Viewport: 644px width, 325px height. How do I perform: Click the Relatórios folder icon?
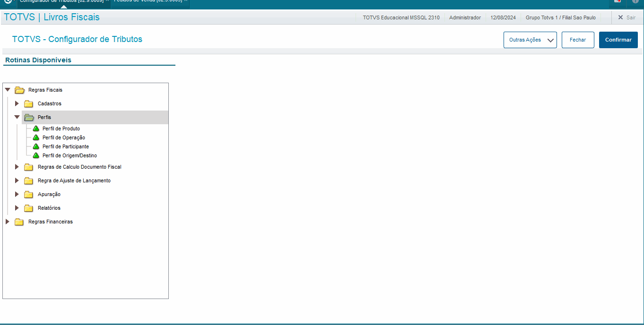pyautogui.click(x=29, y=208)
